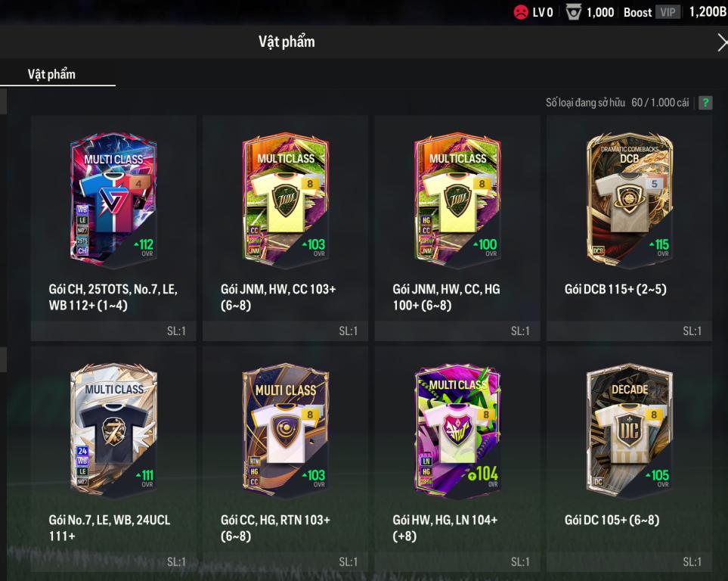Open the Multi Class CC, HG, RTN pack card

[286, 431]
